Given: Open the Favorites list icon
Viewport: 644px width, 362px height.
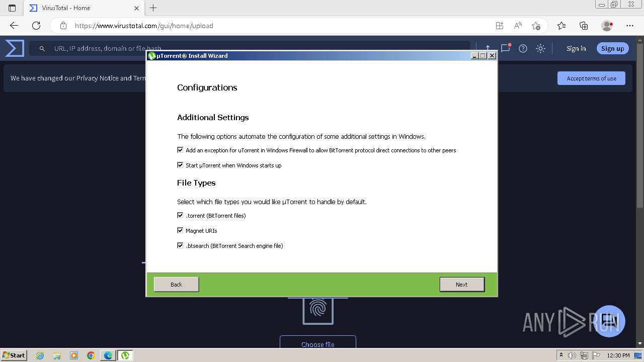Looking at the screenshot, I should [x=561, y=26].
